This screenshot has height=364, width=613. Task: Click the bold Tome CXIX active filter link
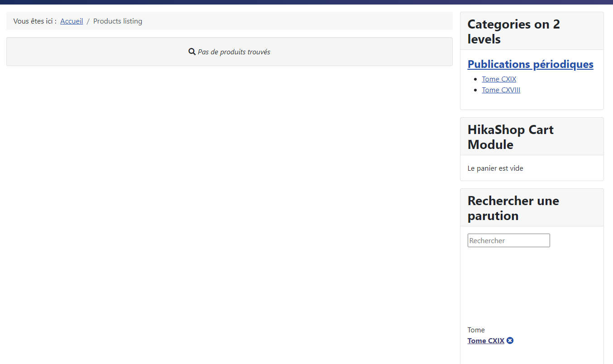click(486, 340)
